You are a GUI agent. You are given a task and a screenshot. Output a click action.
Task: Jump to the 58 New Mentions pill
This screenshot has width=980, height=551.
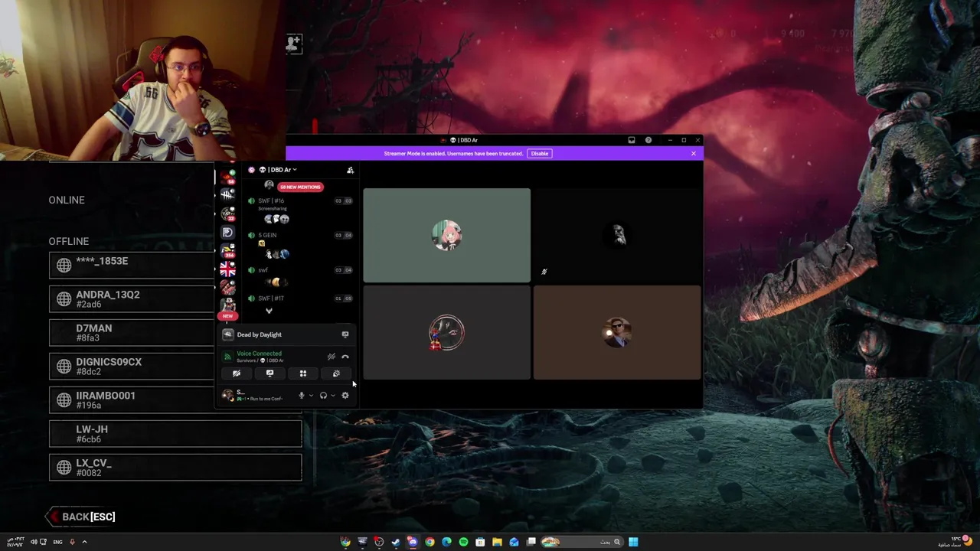click(x=300, y=187)
